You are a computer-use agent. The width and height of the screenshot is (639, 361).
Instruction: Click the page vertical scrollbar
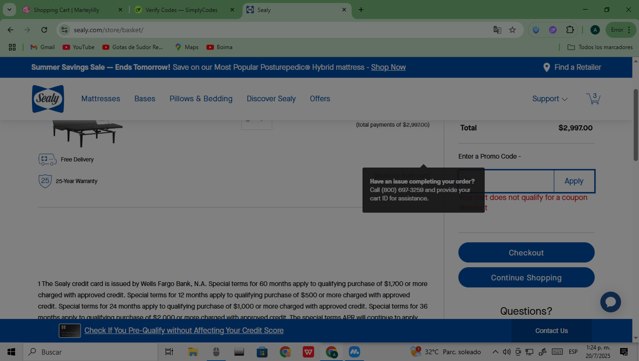pyautogui.click(x=635, y=124)
